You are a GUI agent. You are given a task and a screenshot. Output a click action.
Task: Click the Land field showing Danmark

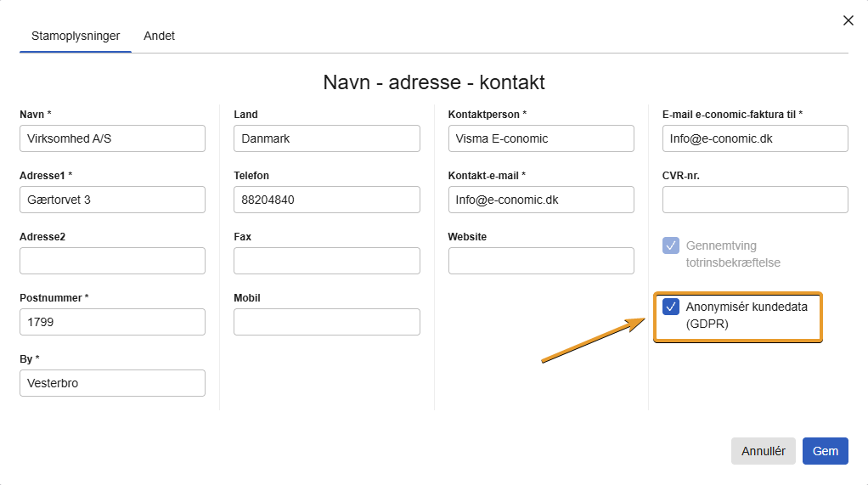click(x=327, y=138)
